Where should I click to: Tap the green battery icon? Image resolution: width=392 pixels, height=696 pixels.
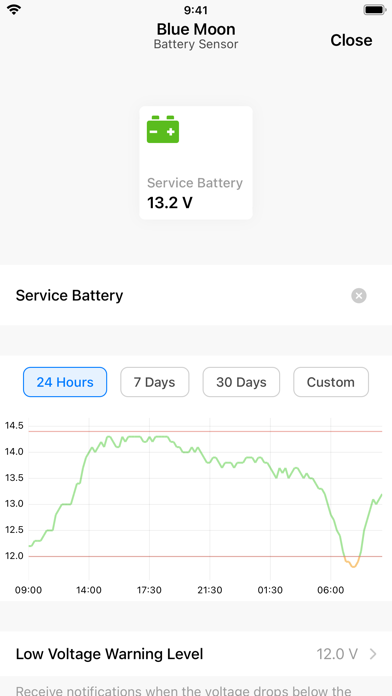[x=163, y=129]
